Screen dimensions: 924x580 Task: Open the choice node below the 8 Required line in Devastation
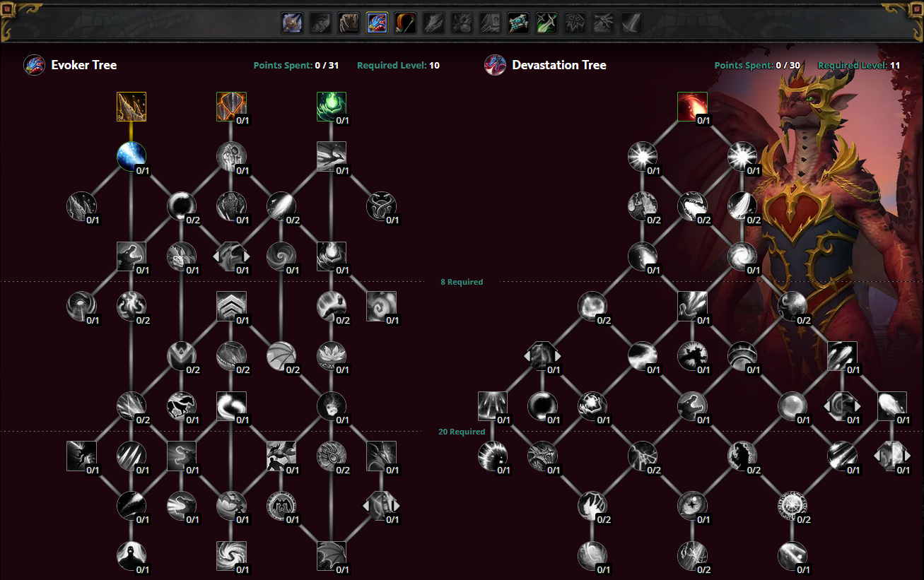coord(542,356)
